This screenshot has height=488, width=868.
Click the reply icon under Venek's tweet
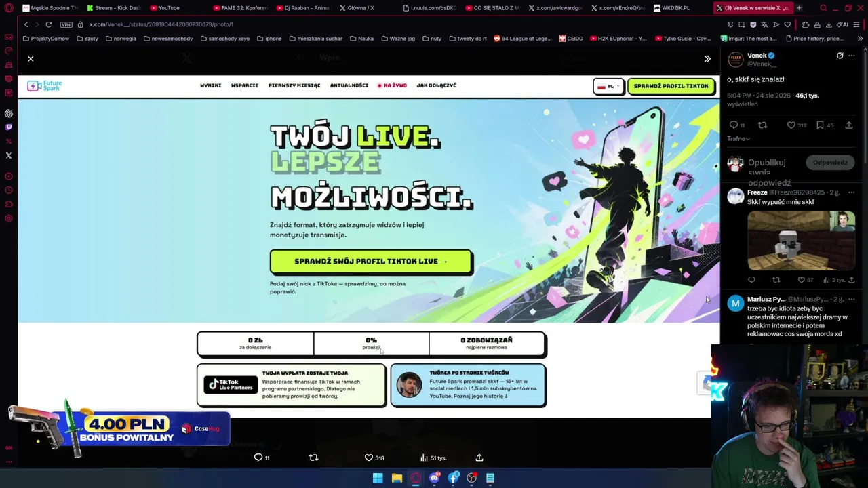[x=733, y=125]
